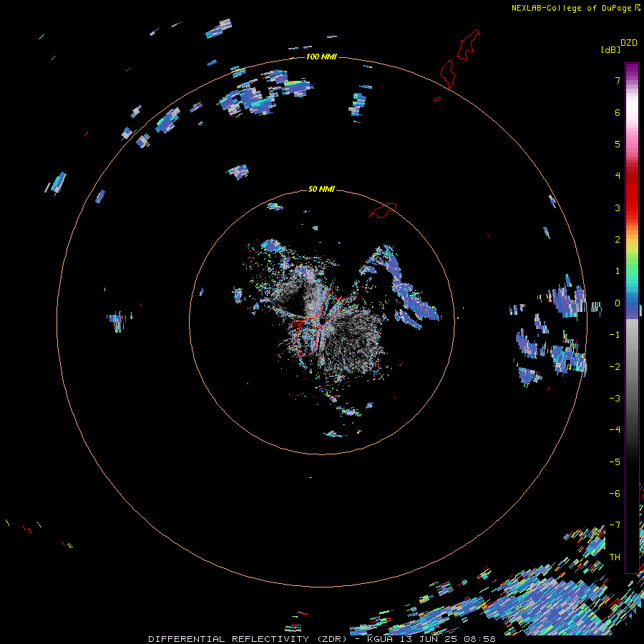
Task: Click the 7 dB color scale label
Action: tap(618, 80)
